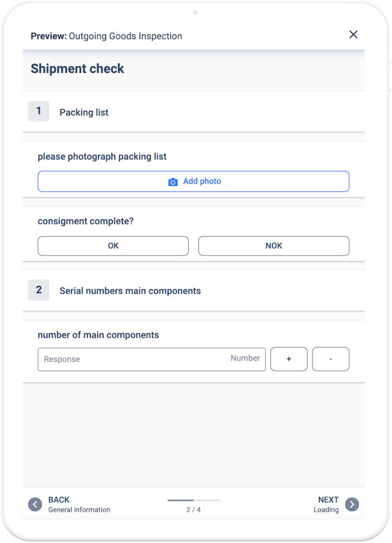Click the Add photo label text

tap(202, 181)
